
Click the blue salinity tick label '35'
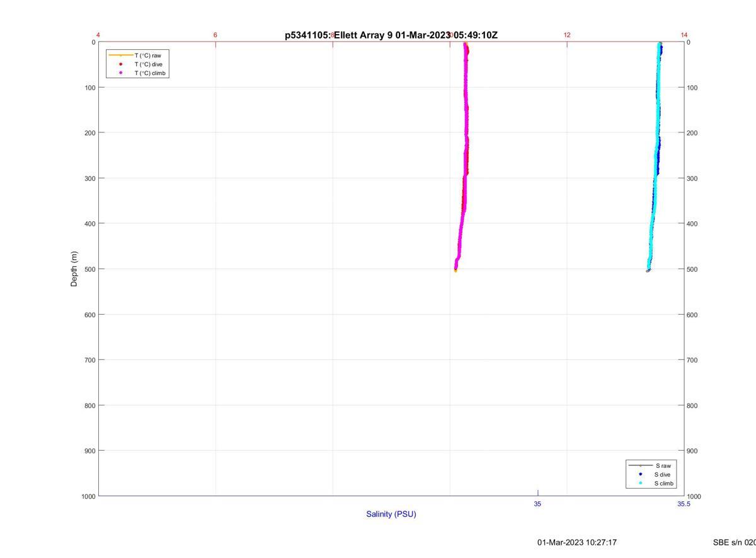coord(537,504)
